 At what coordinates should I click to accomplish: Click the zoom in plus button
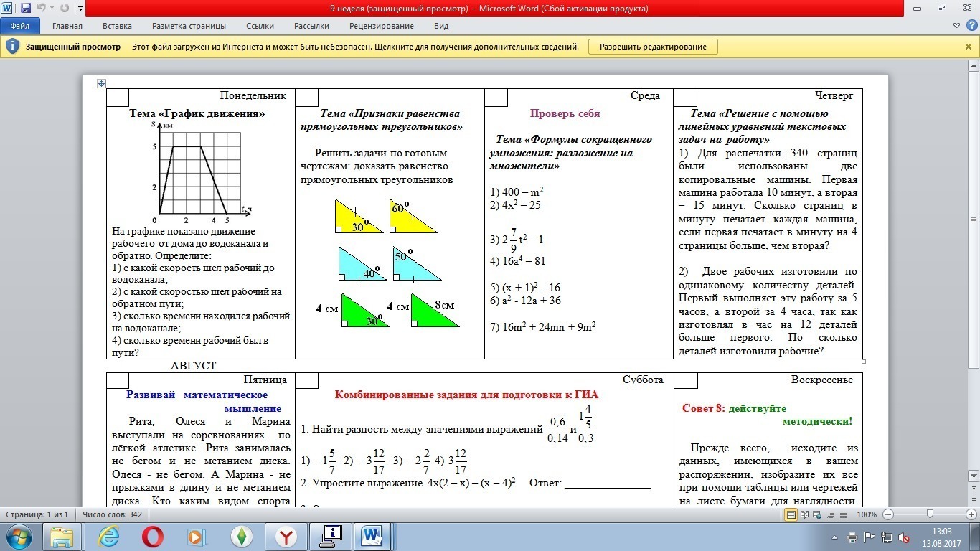[x=972, y=514]
